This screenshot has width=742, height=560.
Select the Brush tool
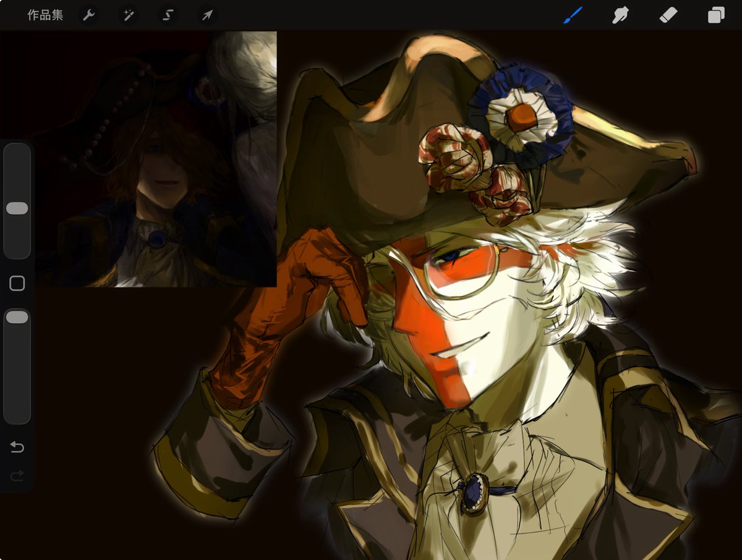point(573,15)
